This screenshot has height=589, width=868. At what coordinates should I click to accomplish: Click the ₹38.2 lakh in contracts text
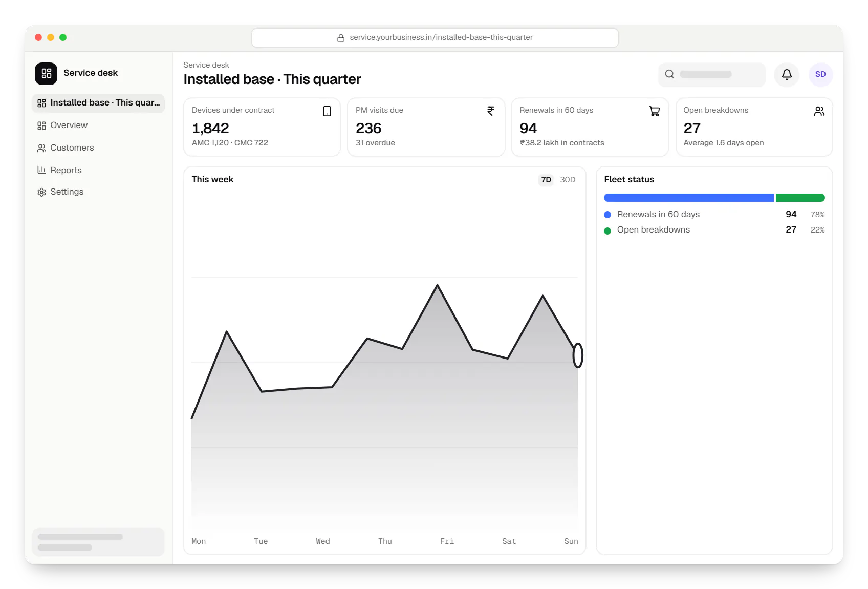tap(562, 143)
